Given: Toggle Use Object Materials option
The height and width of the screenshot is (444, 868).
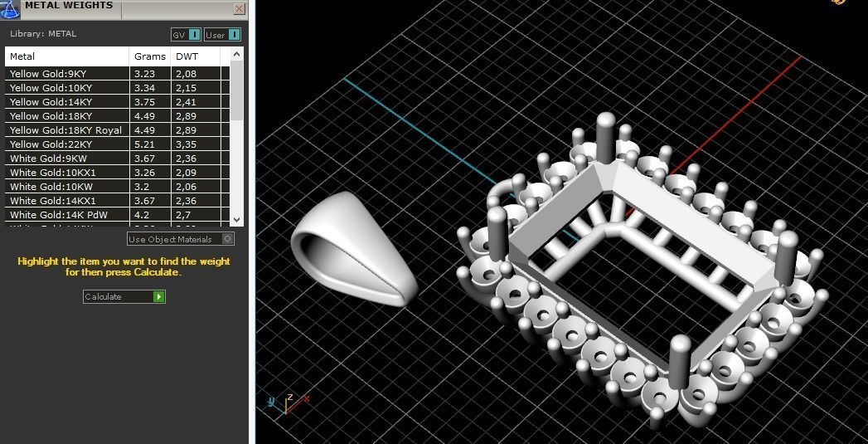Looking at the screenshot, I should [x=181, y=239].
